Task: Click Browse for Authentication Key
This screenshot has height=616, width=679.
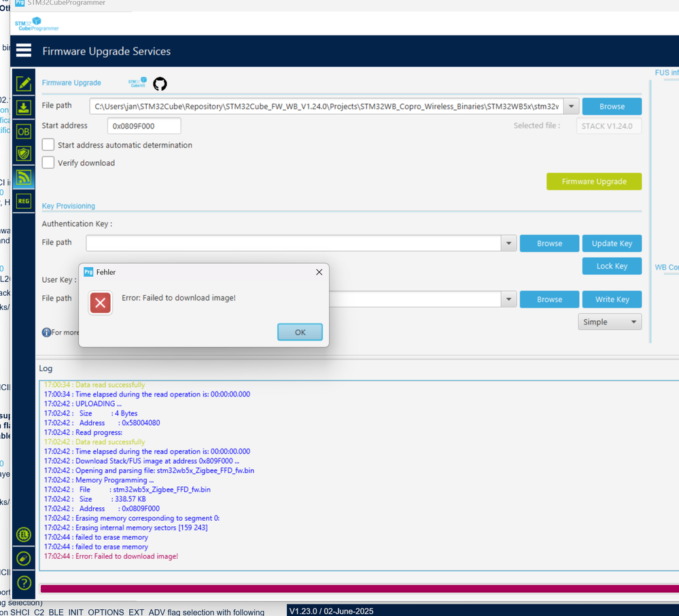Action: tap(550, 243)
